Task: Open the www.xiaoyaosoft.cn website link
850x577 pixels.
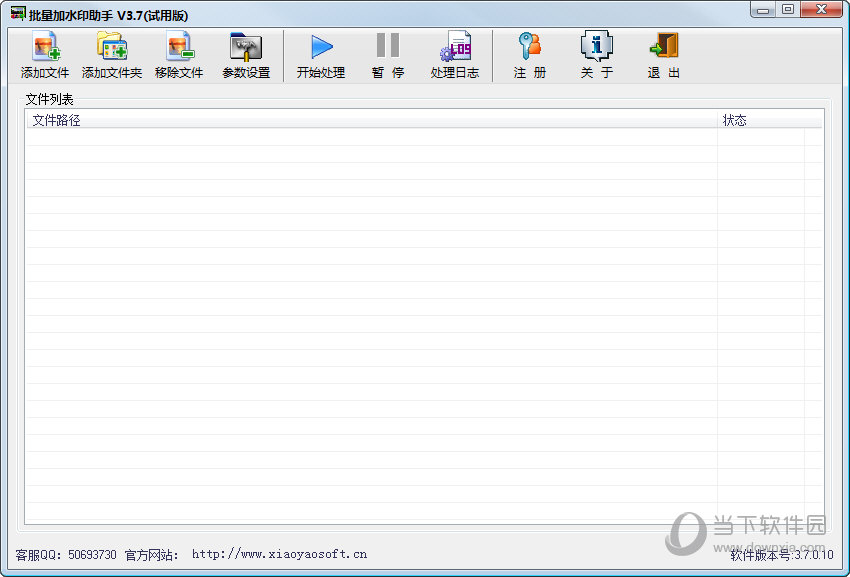Action: [x=279, y=554]
